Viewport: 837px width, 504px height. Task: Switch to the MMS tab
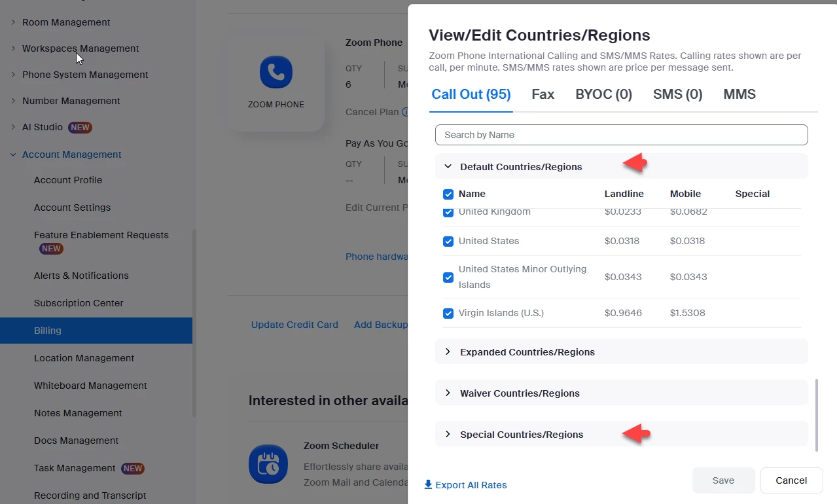pos(739,94)
